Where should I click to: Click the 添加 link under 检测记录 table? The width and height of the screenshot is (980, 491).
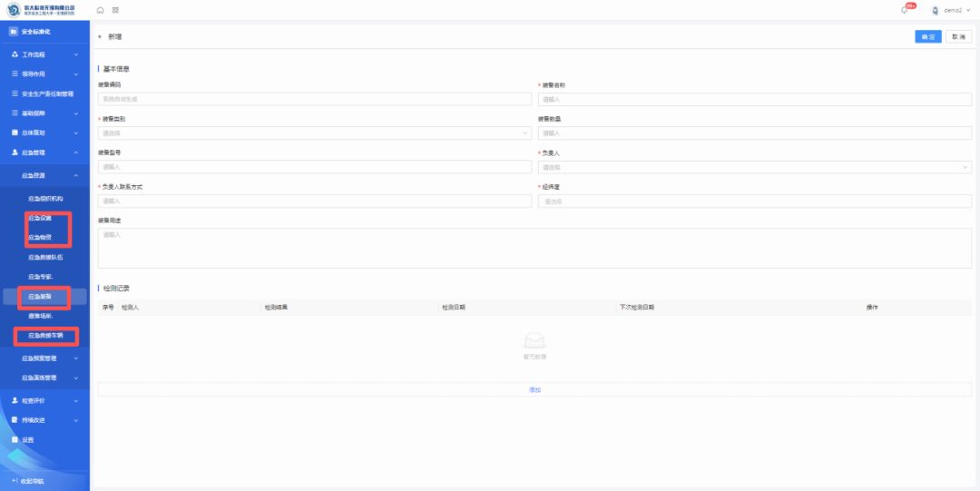534,389
